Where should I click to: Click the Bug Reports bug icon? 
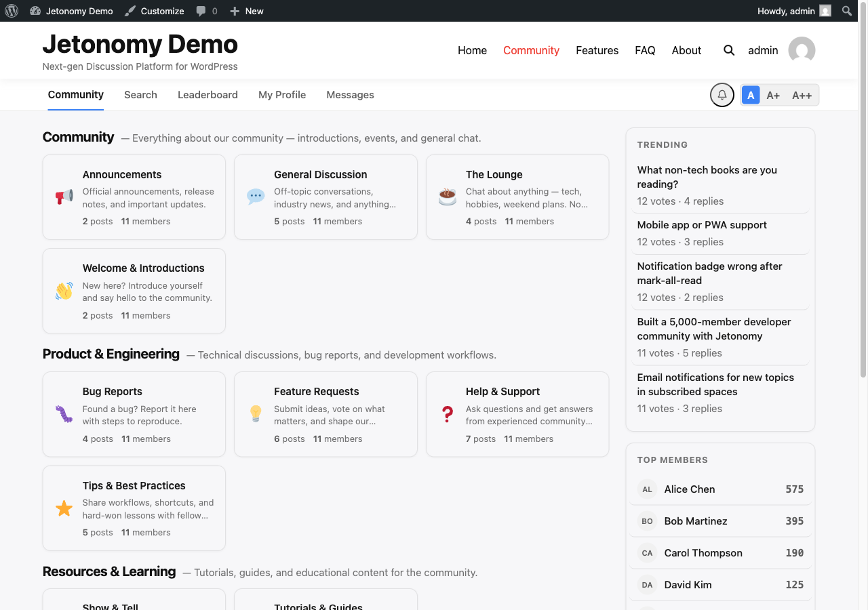(64, 414)
